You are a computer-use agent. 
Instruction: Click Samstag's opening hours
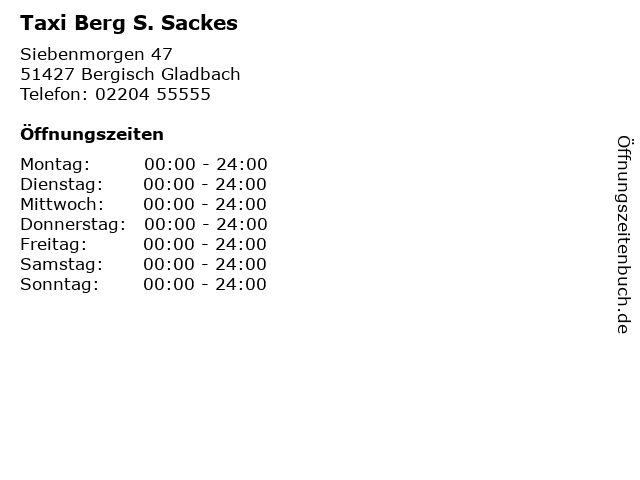205,264
